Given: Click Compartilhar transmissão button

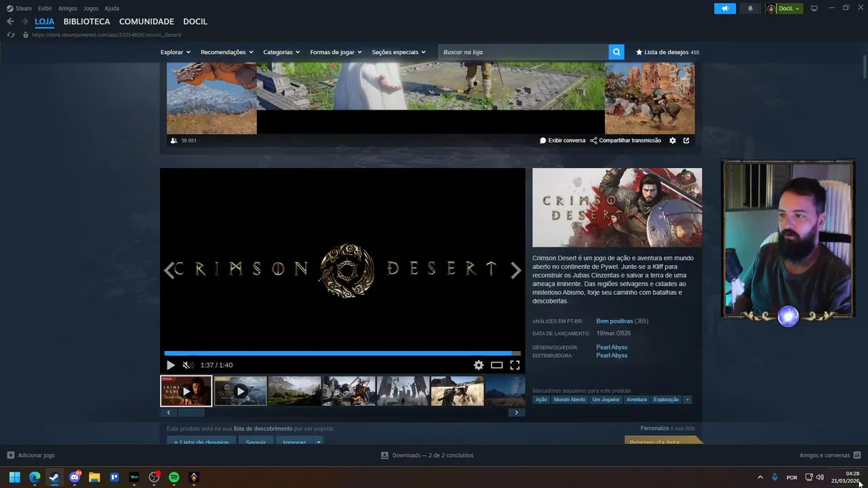Looking at the screenshot, I should (x=625, y=140).
